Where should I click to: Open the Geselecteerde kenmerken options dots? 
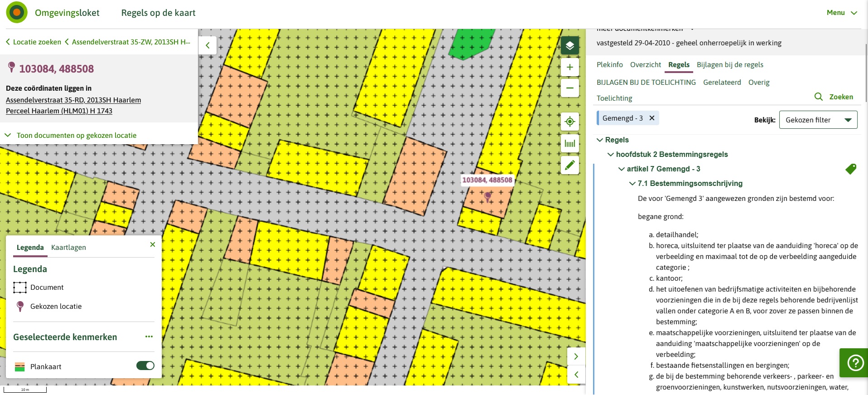pos(149,336)
